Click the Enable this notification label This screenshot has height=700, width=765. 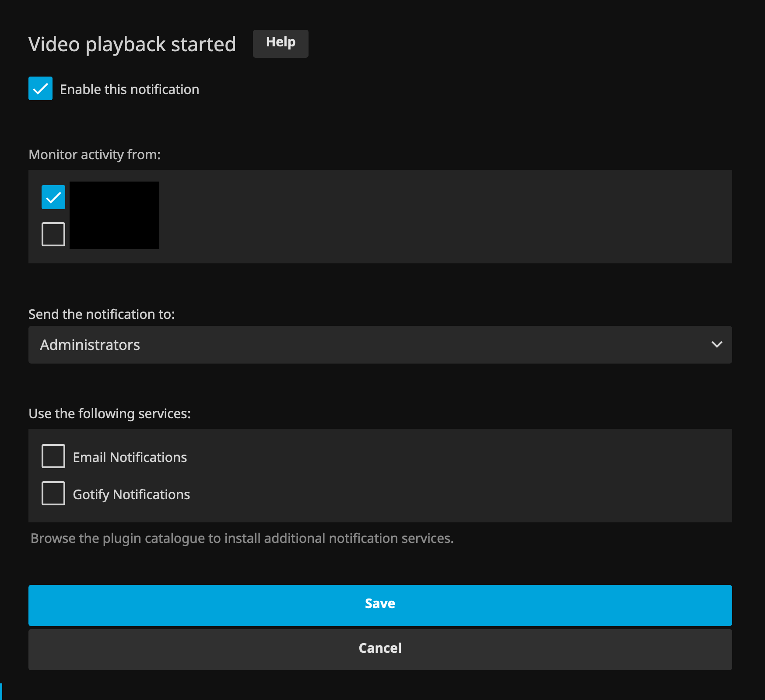(130, 89)
